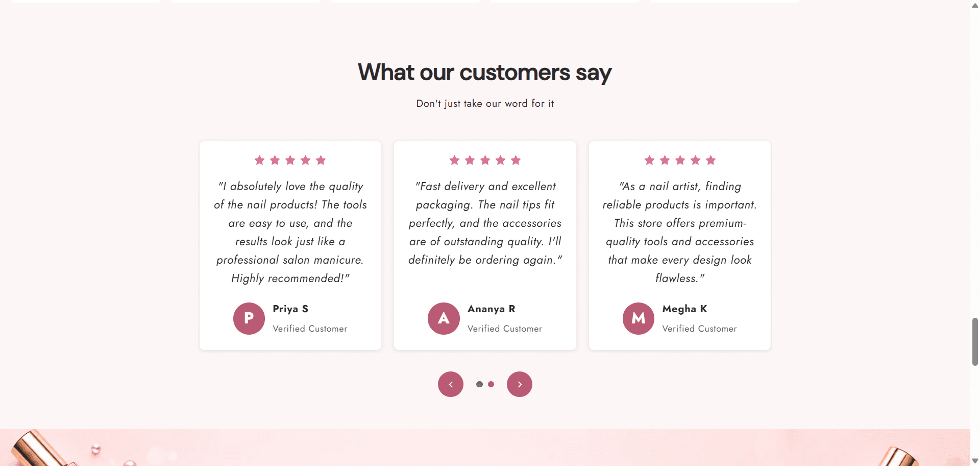Click the scrollbar up arrow

975,6
